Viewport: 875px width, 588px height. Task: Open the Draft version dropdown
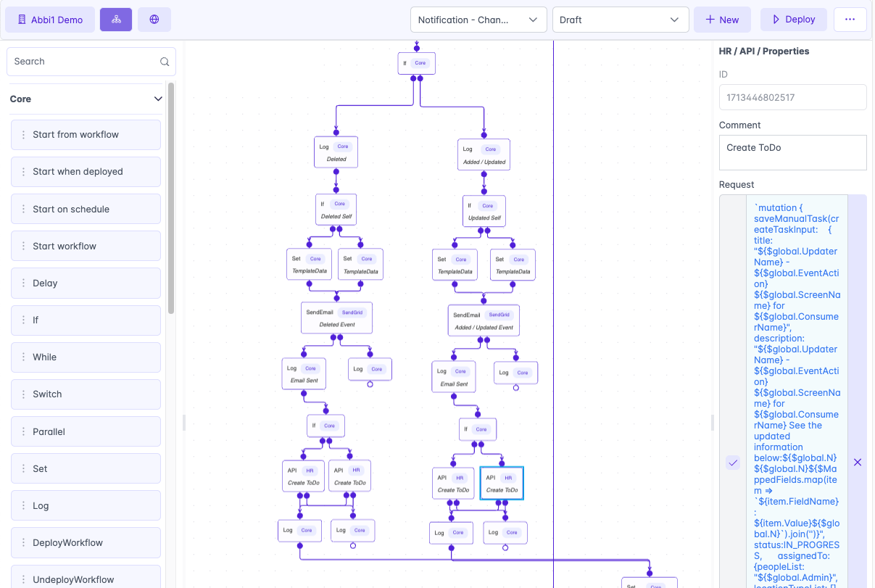[x=620, y=20]
